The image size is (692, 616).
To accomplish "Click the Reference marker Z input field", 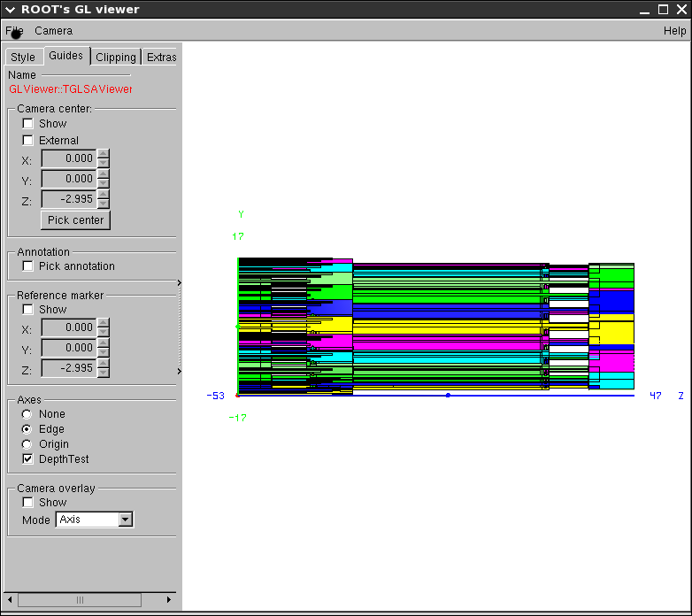I will pos(69,368).
